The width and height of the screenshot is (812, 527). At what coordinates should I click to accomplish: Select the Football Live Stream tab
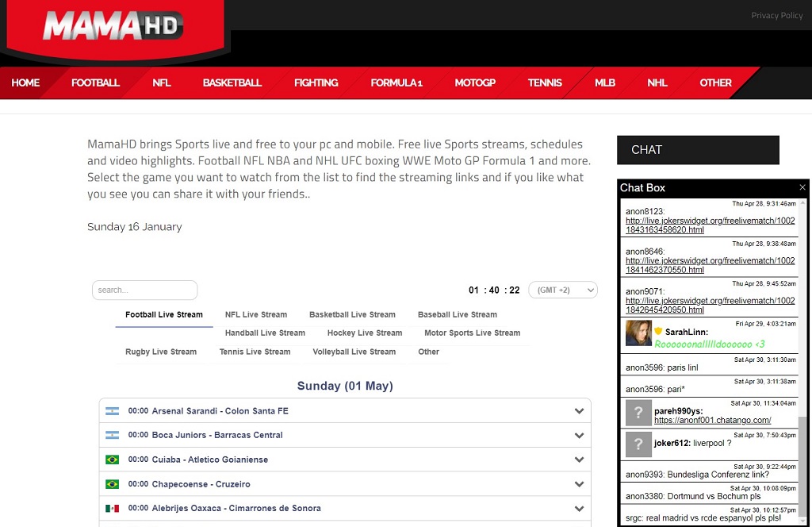(164, 314)
